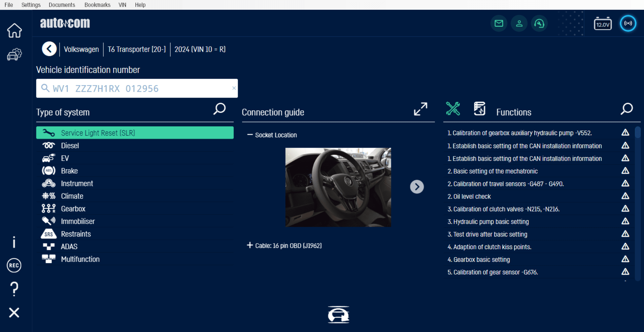Show next connection guide image
Viewport: 644px width, 332px height.
click(x=417, y=187)
